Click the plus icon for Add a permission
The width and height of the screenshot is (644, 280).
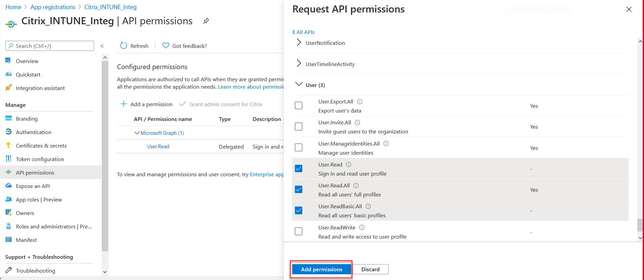[124, 104]
